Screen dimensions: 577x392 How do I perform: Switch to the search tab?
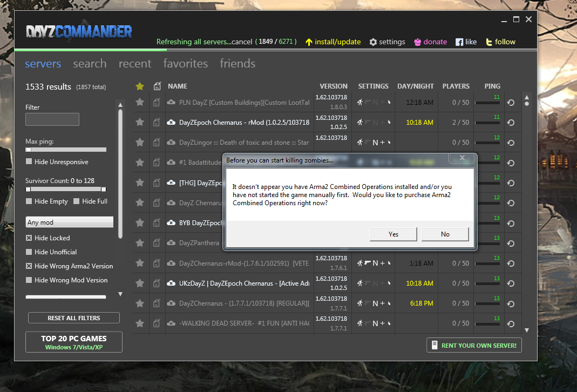pos(90,63)
